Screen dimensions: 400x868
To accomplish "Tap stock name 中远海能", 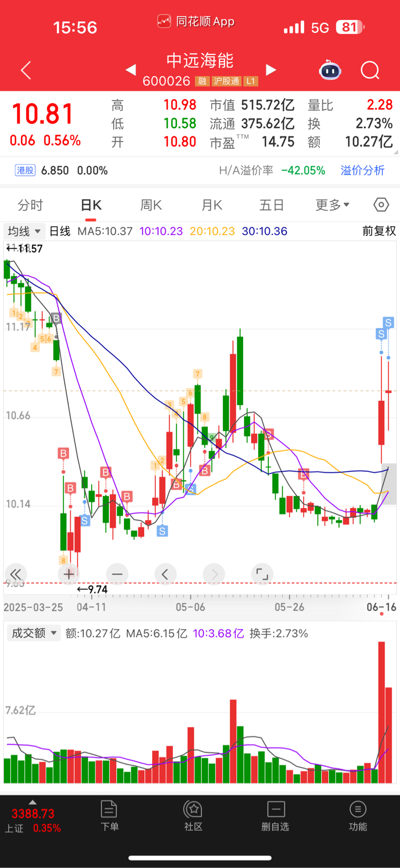I will [x=200, y=60].
